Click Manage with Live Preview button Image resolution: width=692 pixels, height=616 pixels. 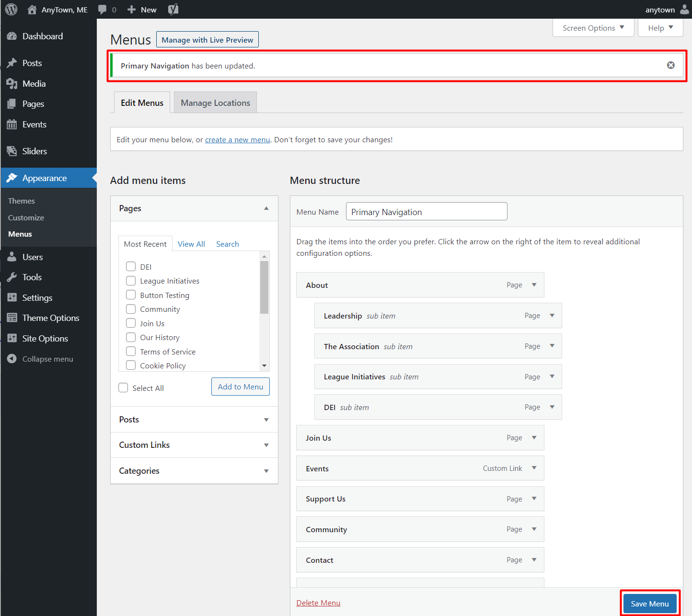coord(208,40)
